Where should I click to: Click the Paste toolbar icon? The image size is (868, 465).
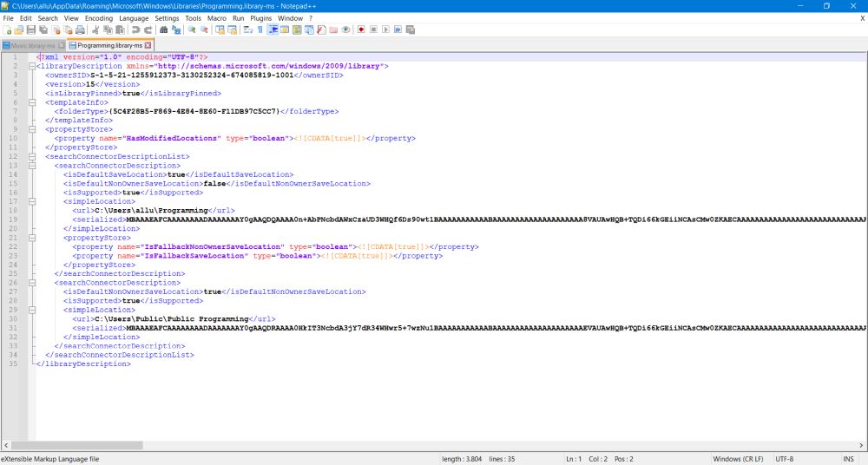point(120,29)
